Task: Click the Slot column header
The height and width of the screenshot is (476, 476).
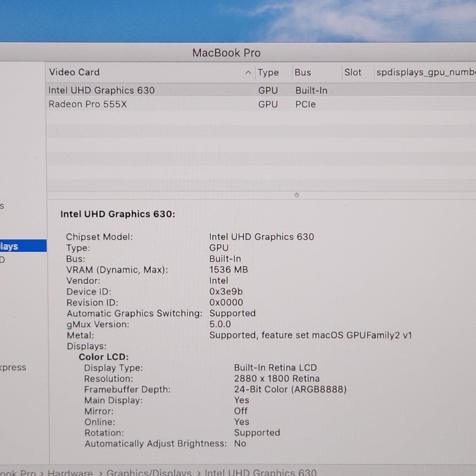Action: click(352, 72)
